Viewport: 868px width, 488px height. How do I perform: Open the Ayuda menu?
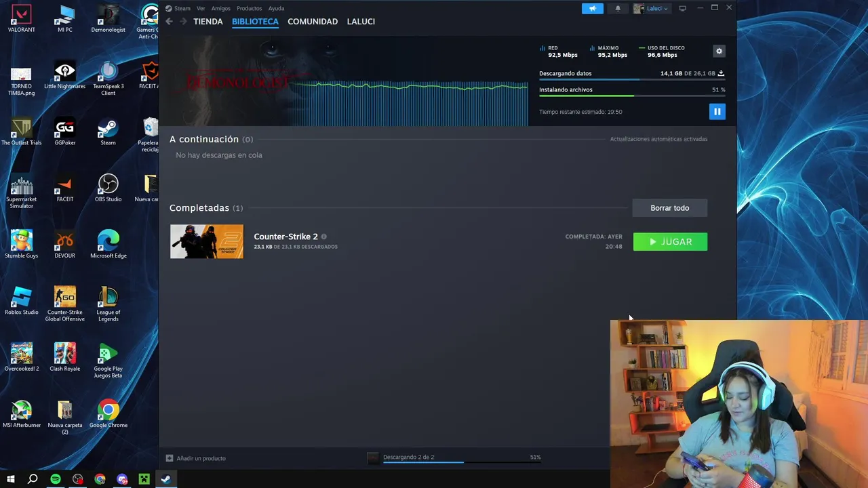click(x=276, y=8)
